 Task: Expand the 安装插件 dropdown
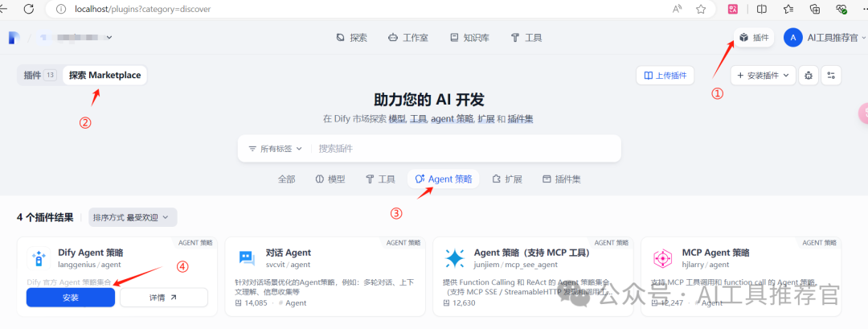(764, 76)
